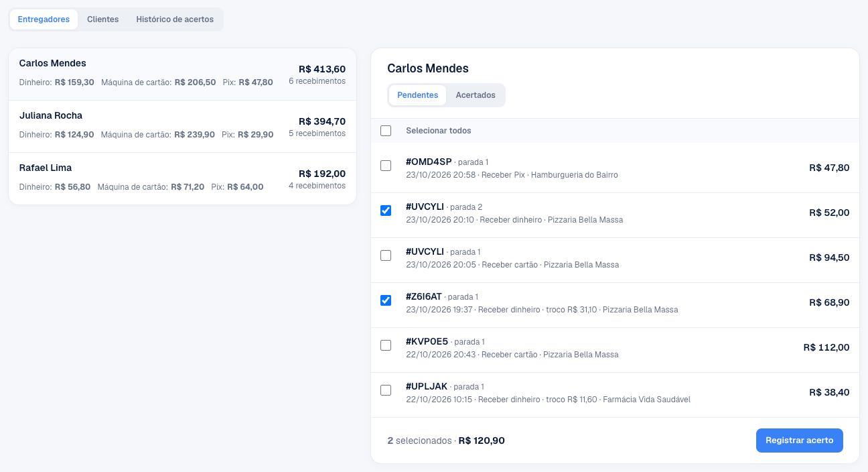Click the R$ 68,90 receipt amount
Image resolution: width=868 pixels, height=472 pixels.
pyautogui.click(x=829, y=302)
